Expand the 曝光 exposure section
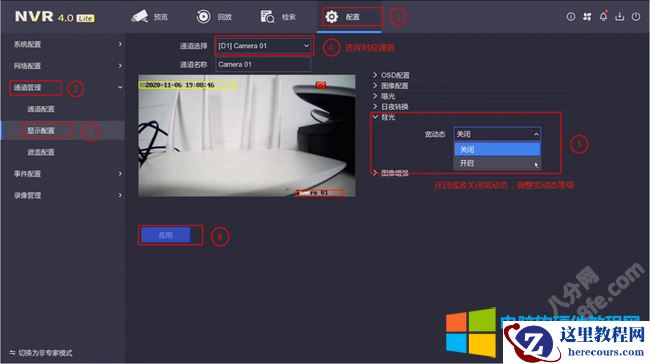Viewport: 650px width, 364px height. pyautogui.click(x=384, y=96)
